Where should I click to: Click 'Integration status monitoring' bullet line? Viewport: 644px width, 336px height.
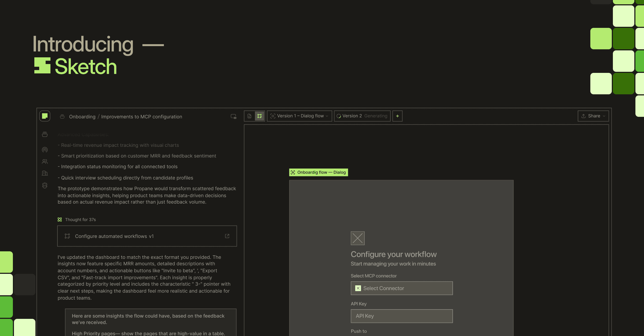click(118, 167)
